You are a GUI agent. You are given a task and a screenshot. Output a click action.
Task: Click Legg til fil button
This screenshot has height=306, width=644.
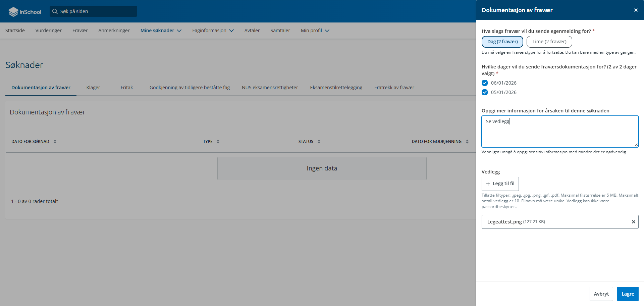point(500,184)
